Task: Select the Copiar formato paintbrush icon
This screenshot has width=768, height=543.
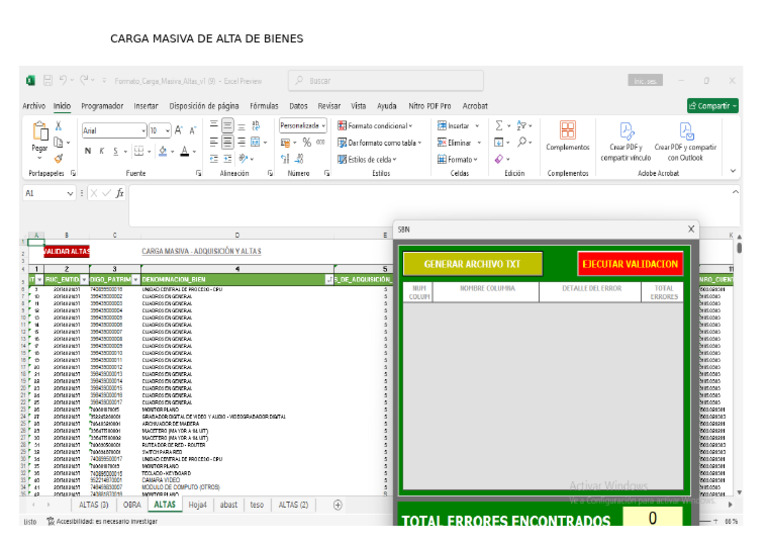Action: 59,158
